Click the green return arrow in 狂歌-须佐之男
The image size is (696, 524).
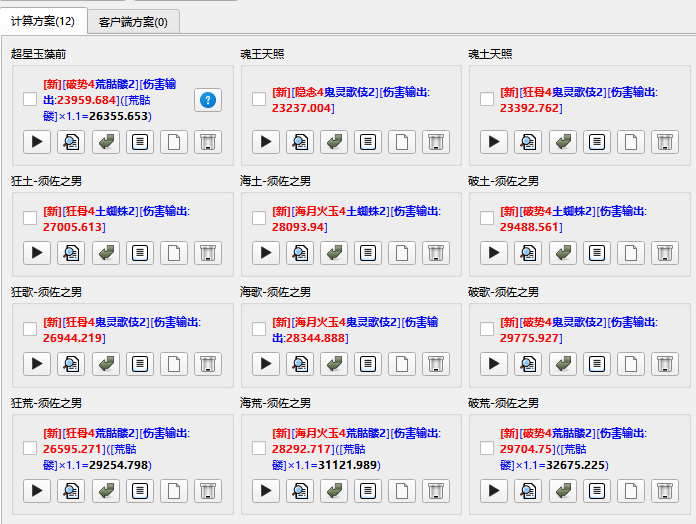106,364
